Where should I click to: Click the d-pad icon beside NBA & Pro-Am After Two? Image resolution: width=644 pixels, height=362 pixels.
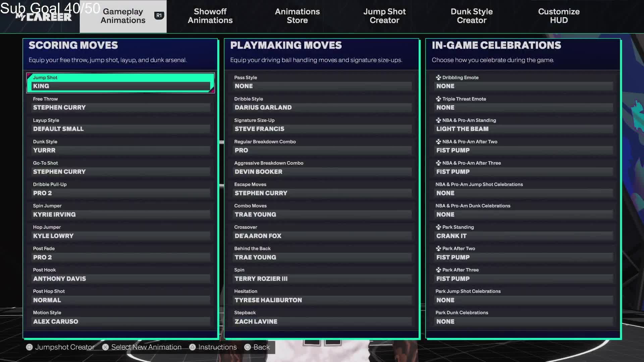(x=438, y=142)
